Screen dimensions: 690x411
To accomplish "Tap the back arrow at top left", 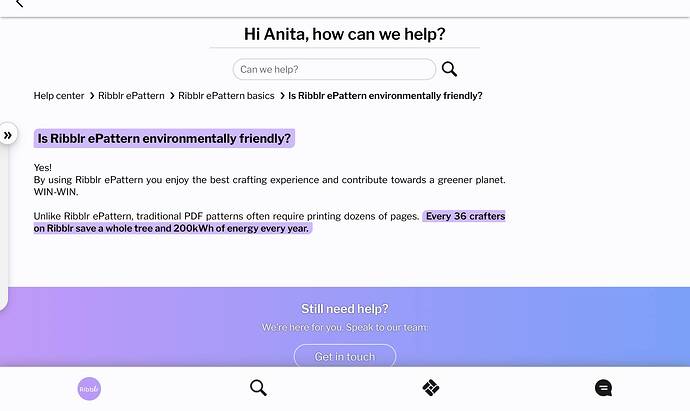I will (x=19, y=5).
